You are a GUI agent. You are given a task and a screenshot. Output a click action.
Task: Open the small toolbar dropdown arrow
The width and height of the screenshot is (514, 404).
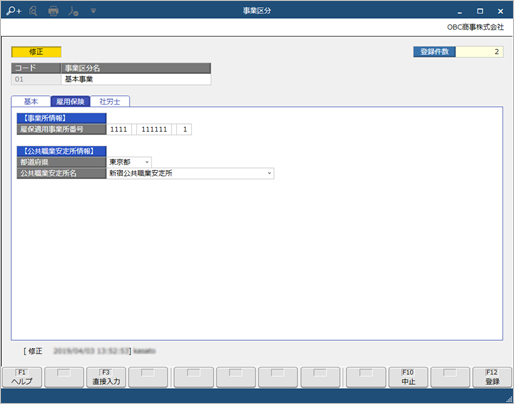click(93, 11)
